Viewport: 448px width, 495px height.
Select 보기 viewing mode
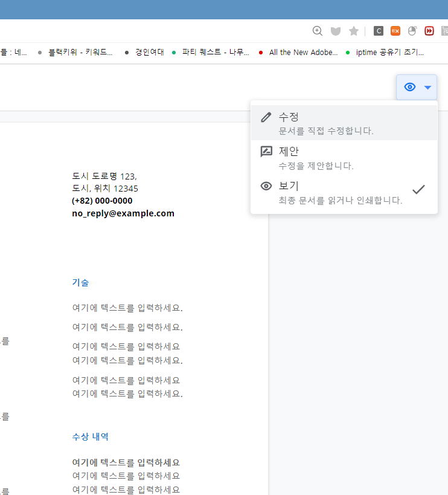click(344, 192)
